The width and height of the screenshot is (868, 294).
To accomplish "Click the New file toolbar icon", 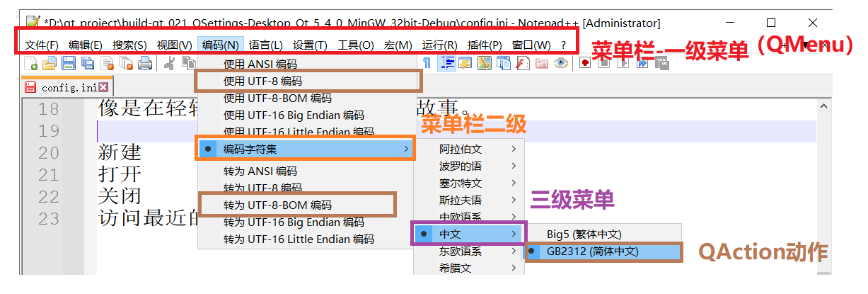I will coord(30,63).
